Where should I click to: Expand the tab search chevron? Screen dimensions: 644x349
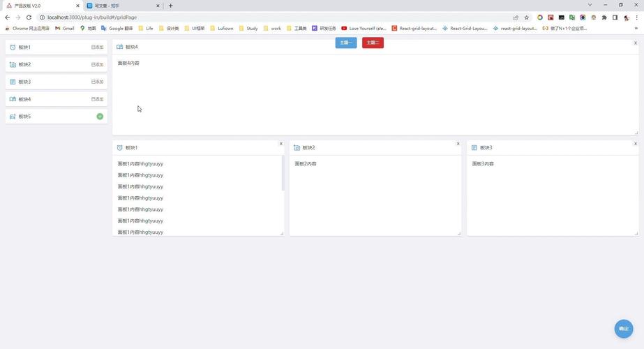tap(590, 5)
